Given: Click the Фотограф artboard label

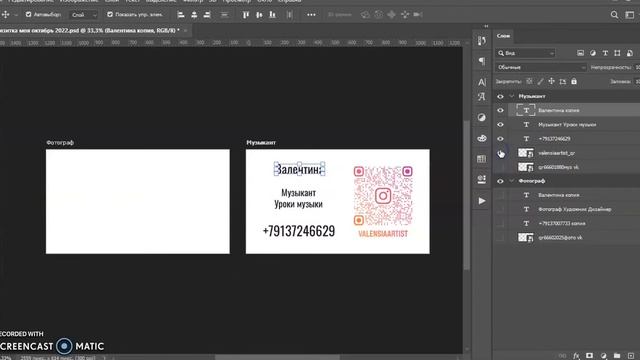Looking at the screenshot, I should coord(60,142).
